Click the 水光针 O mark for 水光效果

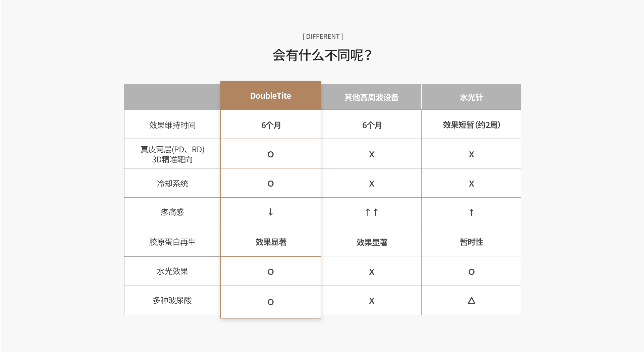click(x=472, y=272)
